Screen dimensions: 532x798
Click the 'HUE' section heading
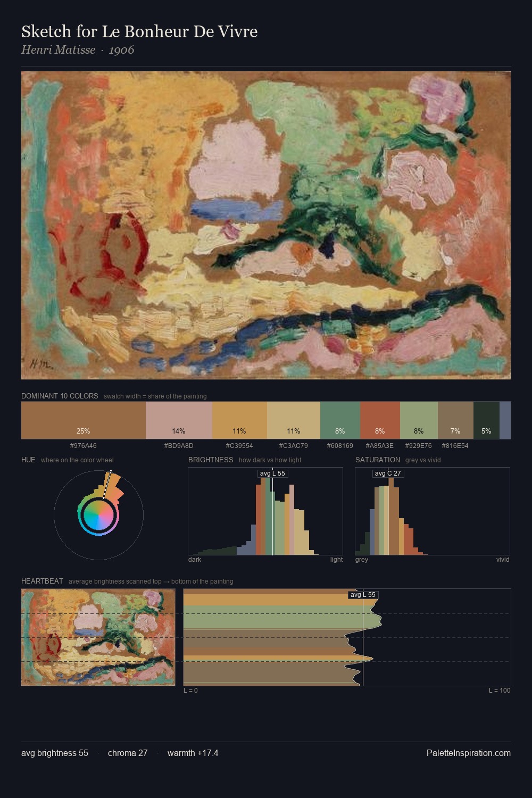28,460
